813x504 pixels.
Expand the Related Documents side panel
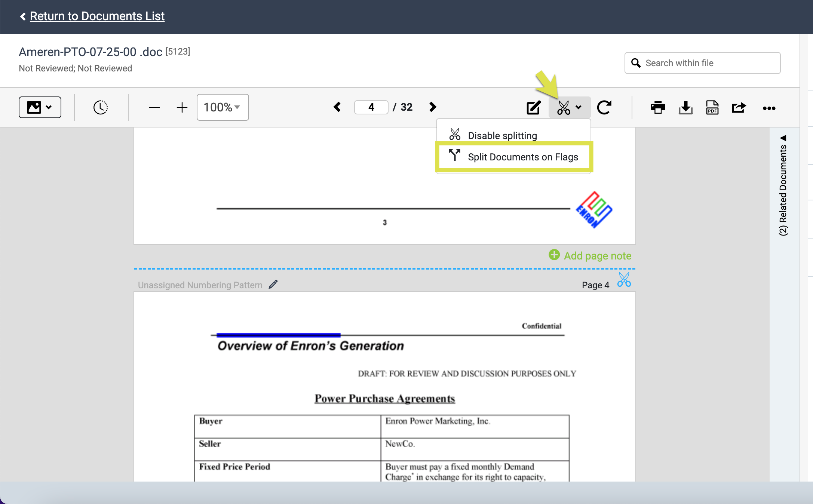(x=783, y=185)
